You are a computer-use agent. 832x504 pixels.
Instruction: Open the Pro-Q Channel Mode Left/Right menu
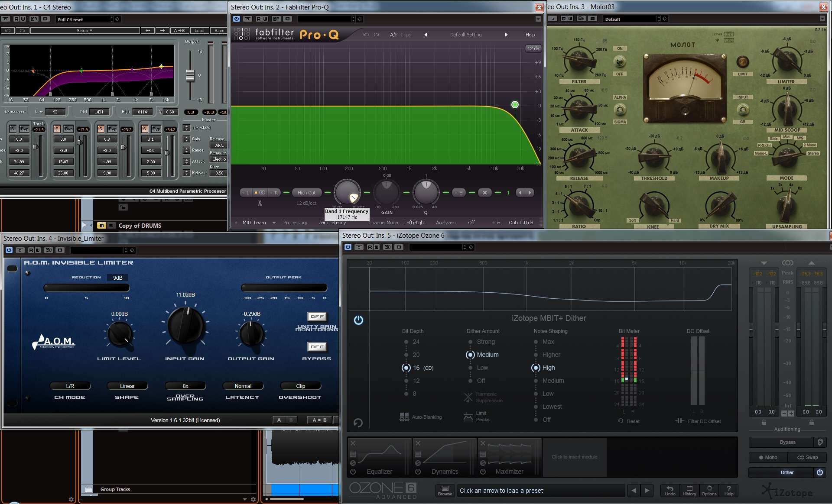tap(415, 223)
